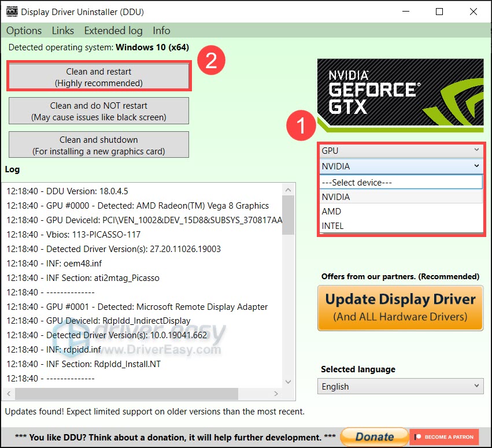Select the 'INF: rdpidd.inf' log line
Screen dimensions: 492x448
[54, 350]
